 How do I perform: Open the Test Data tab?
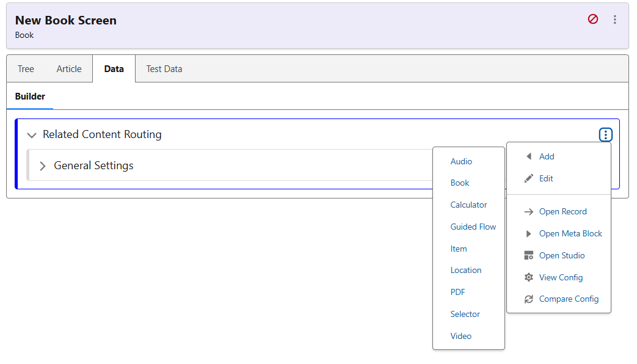[164, 69]
